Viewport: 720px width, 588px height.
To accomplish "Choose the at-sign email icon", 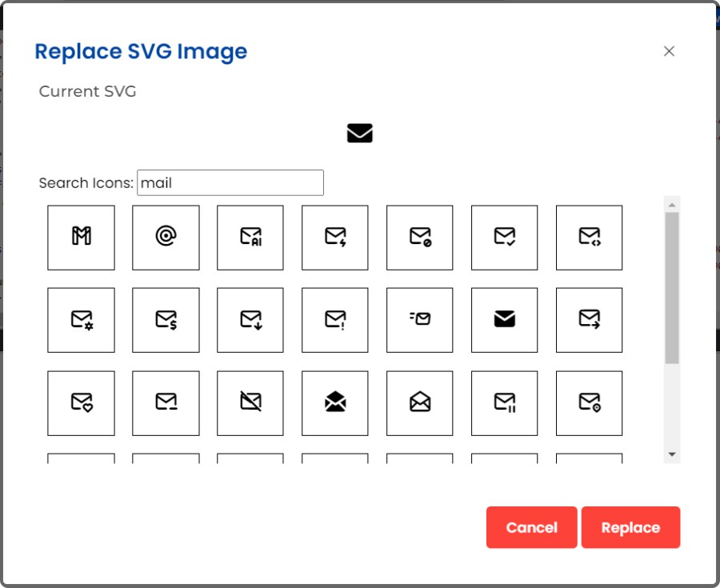I will [166, 238].
